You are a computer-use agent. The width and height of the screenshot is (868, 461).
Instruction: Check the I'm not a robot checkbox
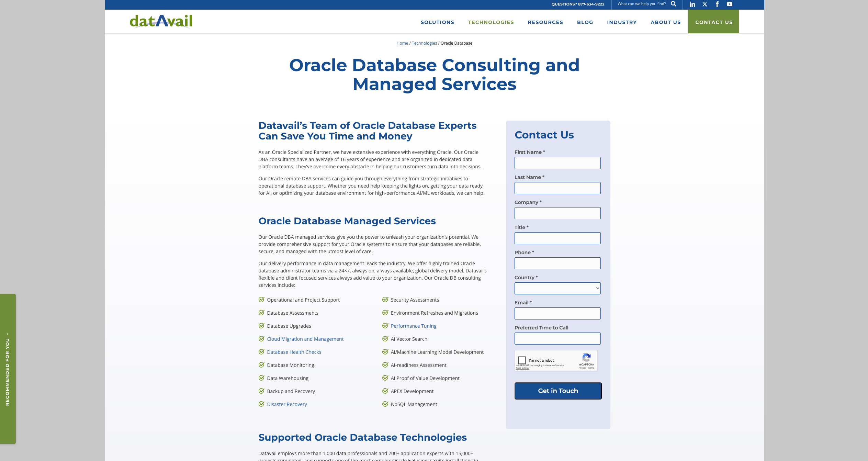[x=523, y=360]
